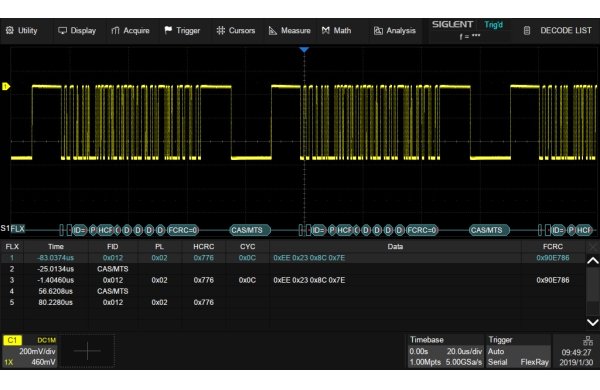Click the add-channel plus box
The height and width of the screenshot is (390, 600).
pyautogui.click(x=87, y=351)
